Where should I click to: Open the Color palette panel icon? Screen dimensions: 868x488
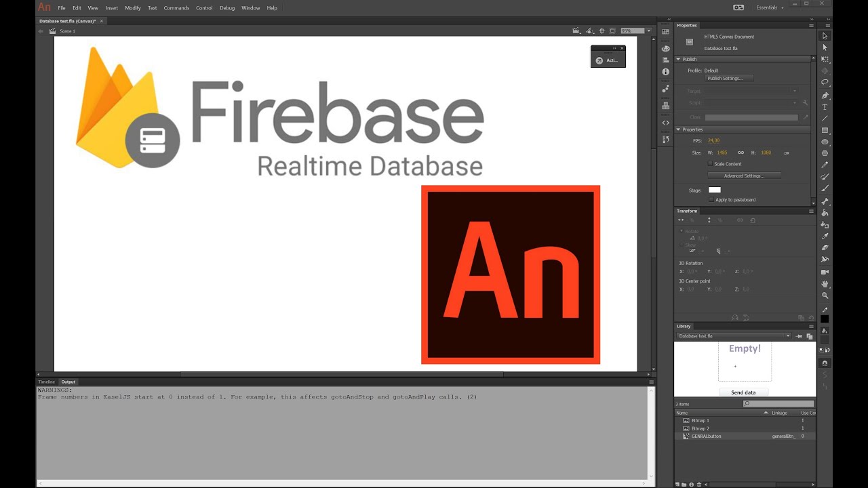point(665,48)
